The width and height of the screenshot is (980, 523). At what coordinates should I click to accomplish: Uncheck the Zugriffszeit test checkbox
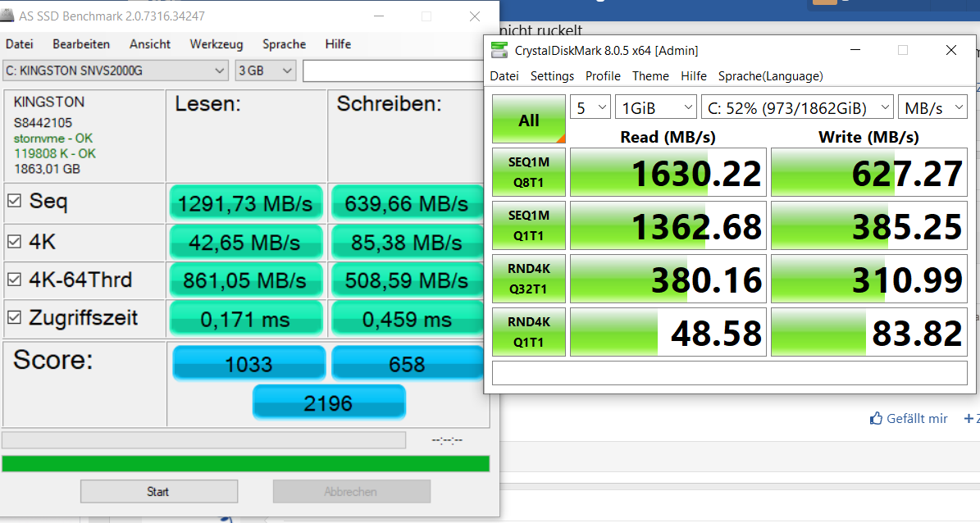point(15,317)
